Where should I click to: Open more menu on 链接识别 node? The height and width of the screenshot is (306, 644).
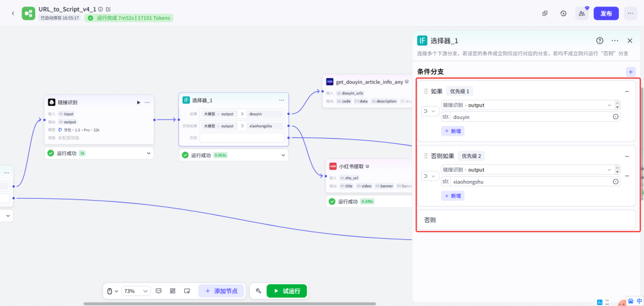click(x=147, y=102)
